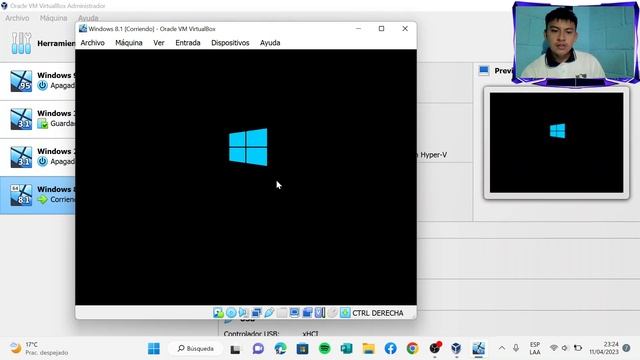Select the Windows 95 virtual machine entry
640x360 pixels.
[38, 80]
